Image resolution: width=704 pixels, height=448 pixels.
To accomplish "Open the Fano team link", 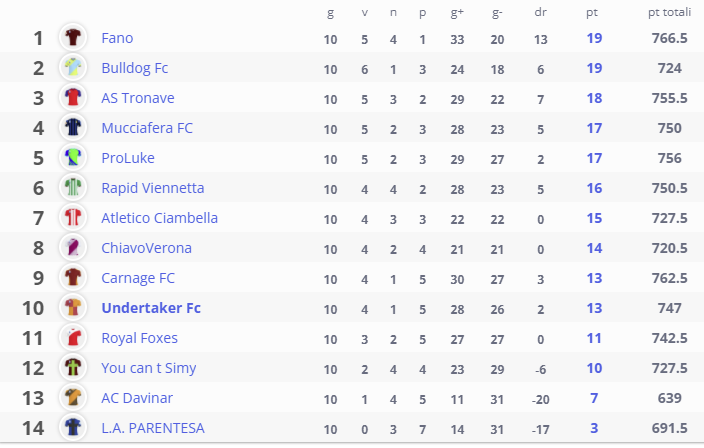I will (117, 38).
